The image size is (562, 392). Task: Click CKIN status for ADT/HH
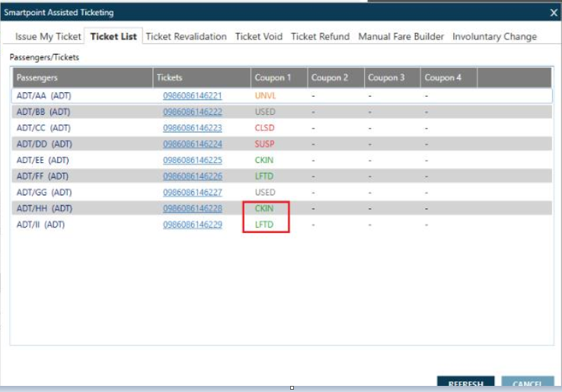[x=263, y=209]
